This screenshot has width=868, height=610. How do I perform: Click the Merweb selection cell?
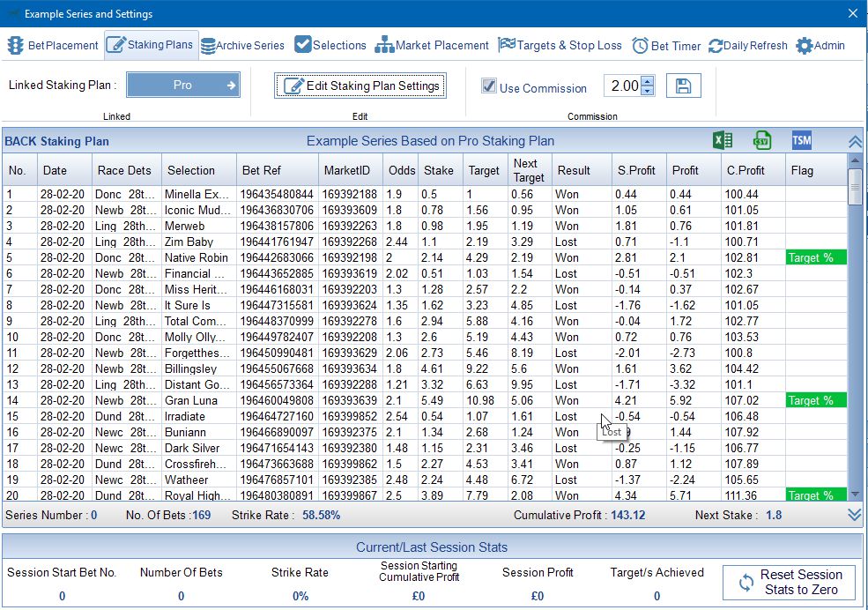click(199, 226)
